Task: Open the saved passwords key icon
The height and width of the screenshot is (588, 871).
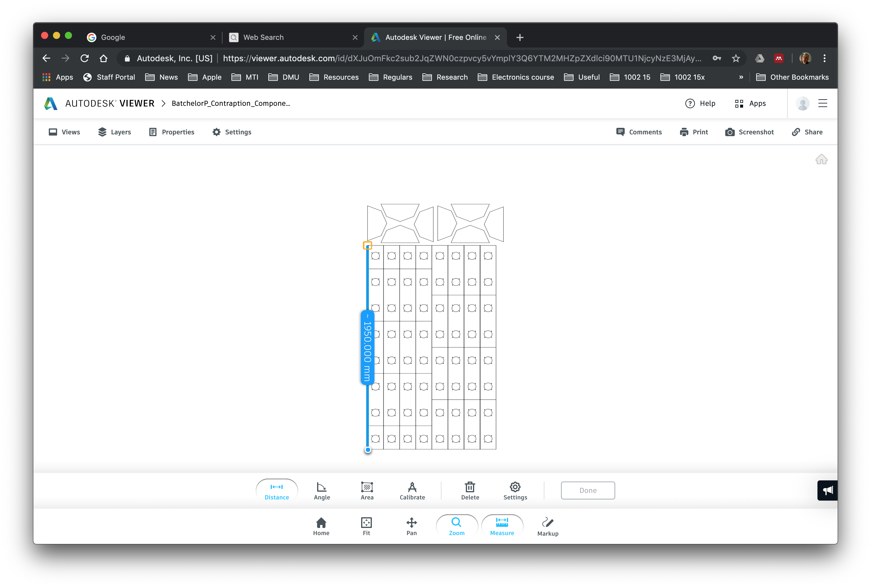Action: 717,58
